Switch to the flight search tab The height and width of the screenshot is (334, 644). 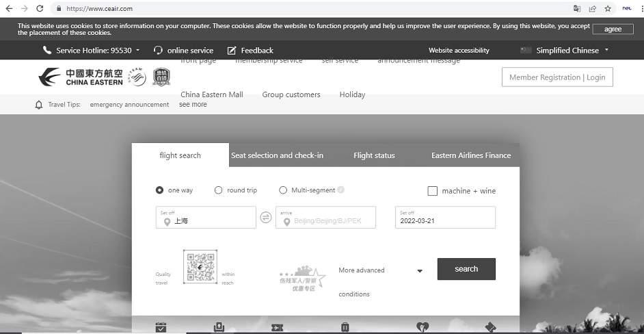(180, 155)
